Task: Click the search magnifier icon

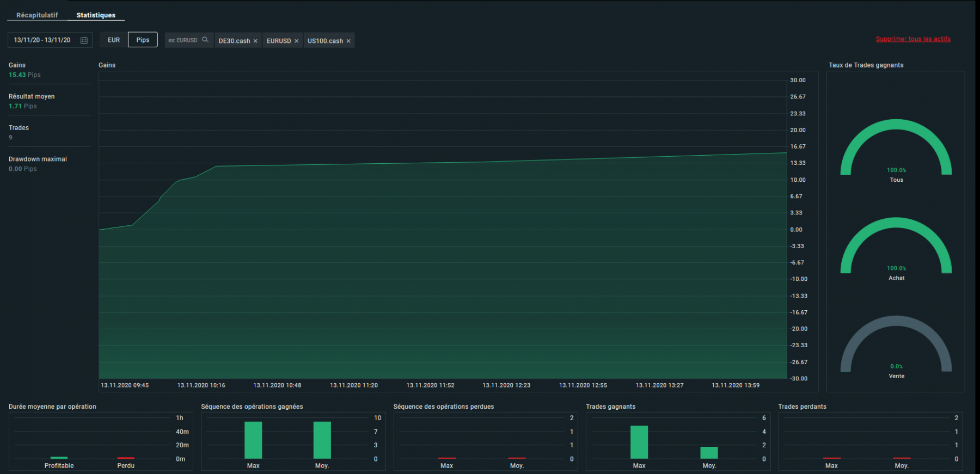Action: (205, 40)
